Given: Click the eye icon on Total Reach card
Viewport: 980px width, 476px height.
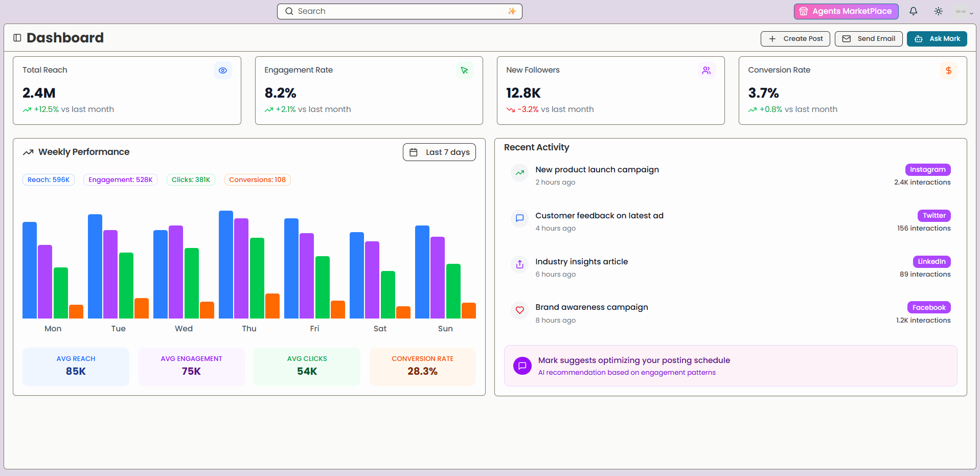Looking at the screenshot, I should (222, 71).
